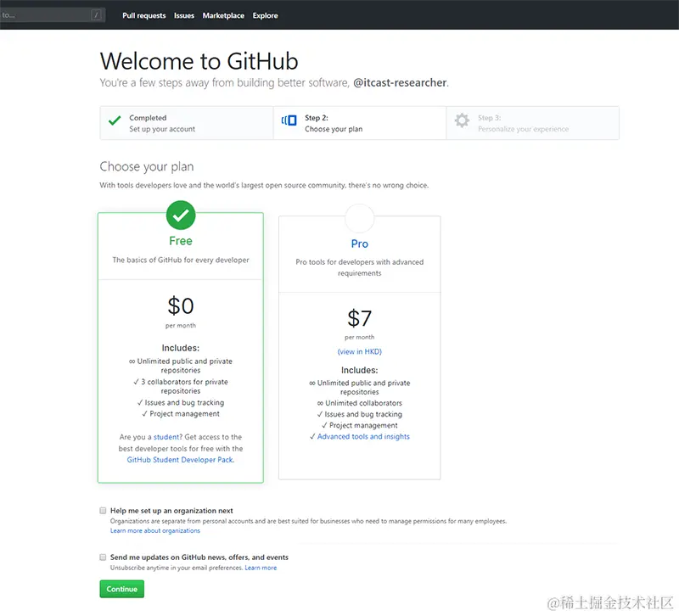The image size is (679, 616).
Task: Click Help me set up an organization label
Action: pos(171,511)
